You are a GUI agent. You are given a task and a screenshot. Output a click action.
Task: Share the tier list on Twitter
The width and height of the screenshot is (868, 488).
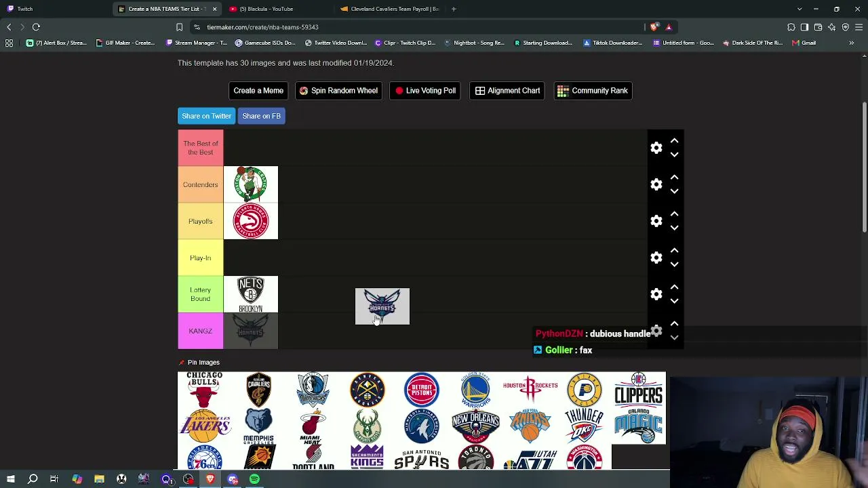coord(206,116)
